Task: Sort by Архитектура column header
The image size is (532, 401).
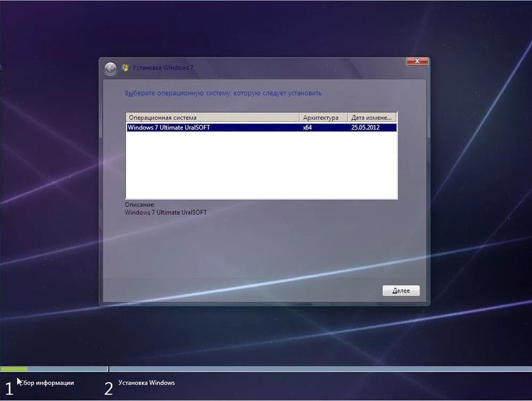Action: 323,118
